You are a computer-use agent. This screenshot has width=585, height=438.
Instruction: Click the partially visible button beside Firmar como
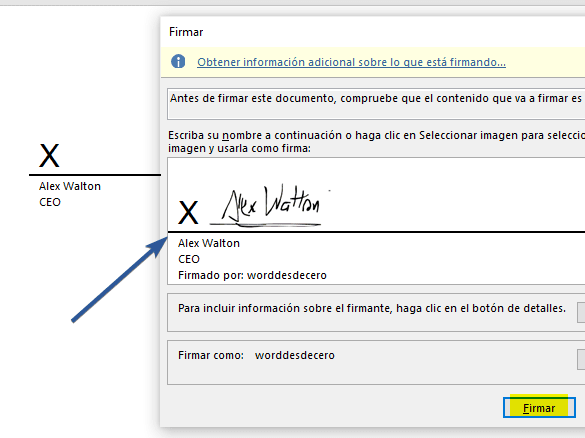tap(581, 359)
